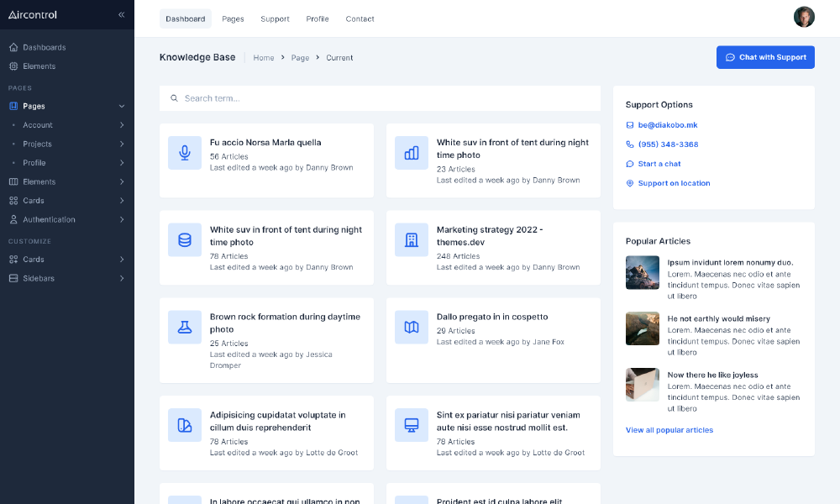Image resolution: width=840 pixels, height=504 pixels.
Task: Select the open book icon on Dallo pregato card
Action: (x=411, y=326)
